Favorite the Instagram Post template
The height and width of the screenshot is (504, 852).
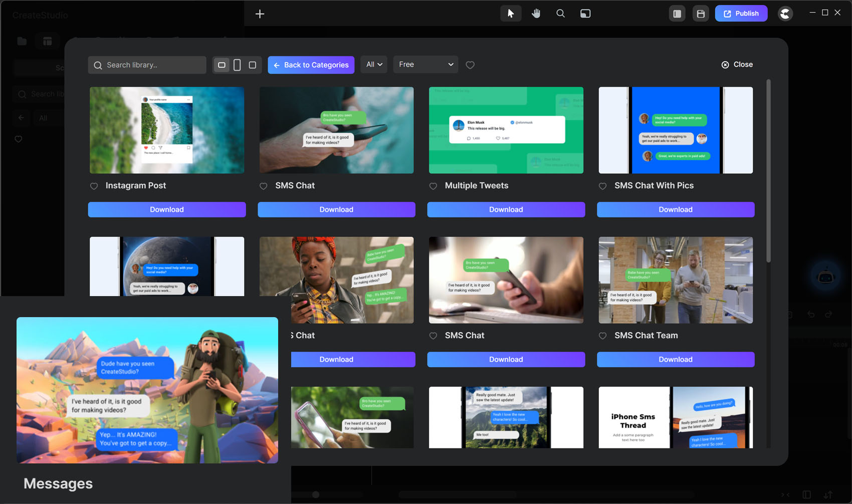(x=94, y=186)
